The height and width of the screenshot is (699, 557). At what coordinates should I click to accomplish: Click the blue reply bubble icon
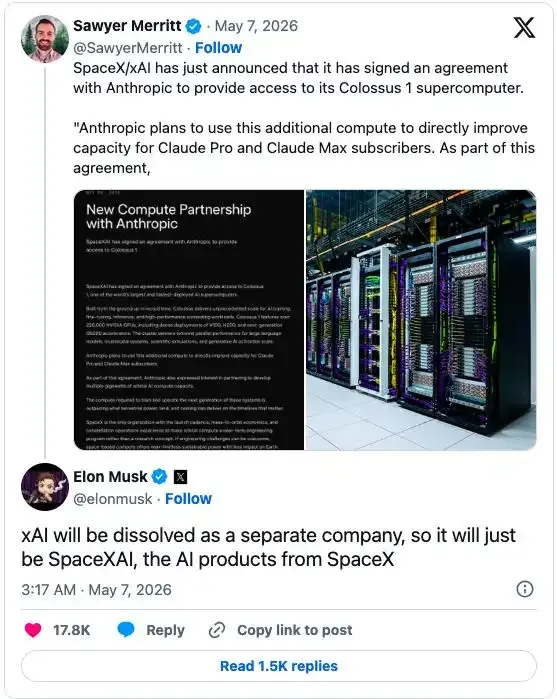(x=126, y=629)
